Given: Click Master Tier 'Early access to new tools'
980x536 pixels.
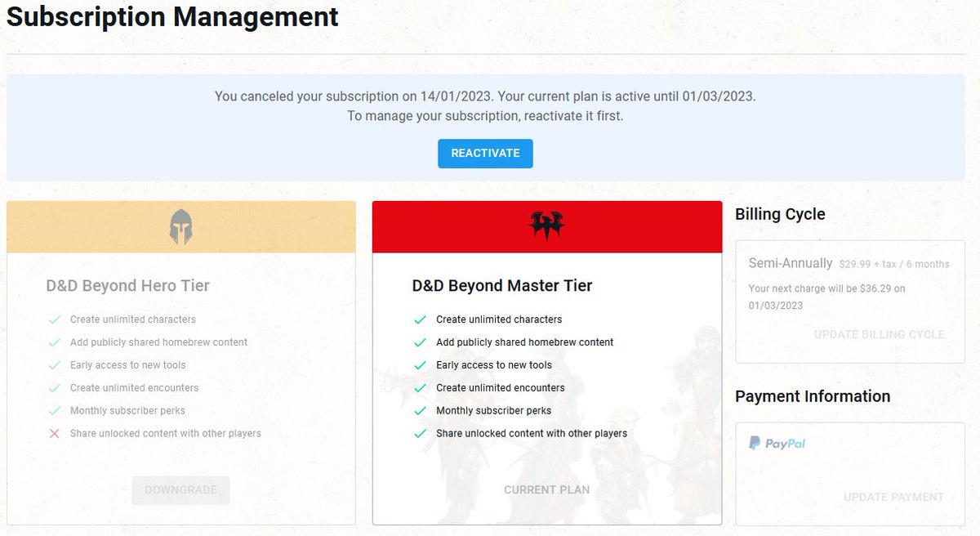Looking at the screenshot, I should (494, 365).
